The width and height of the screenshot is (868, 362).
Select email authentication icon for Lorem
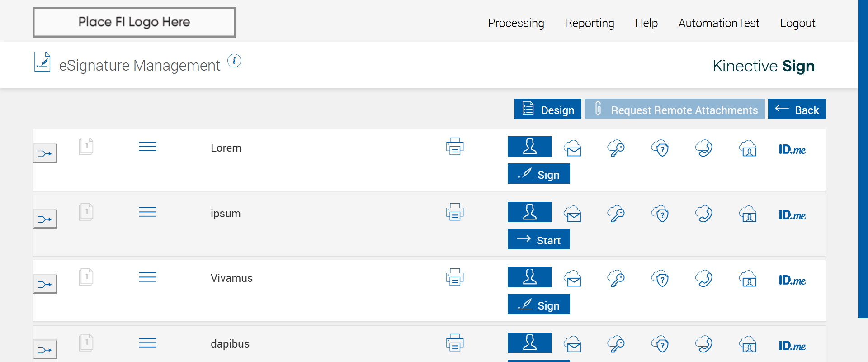(x=573, y=148)
